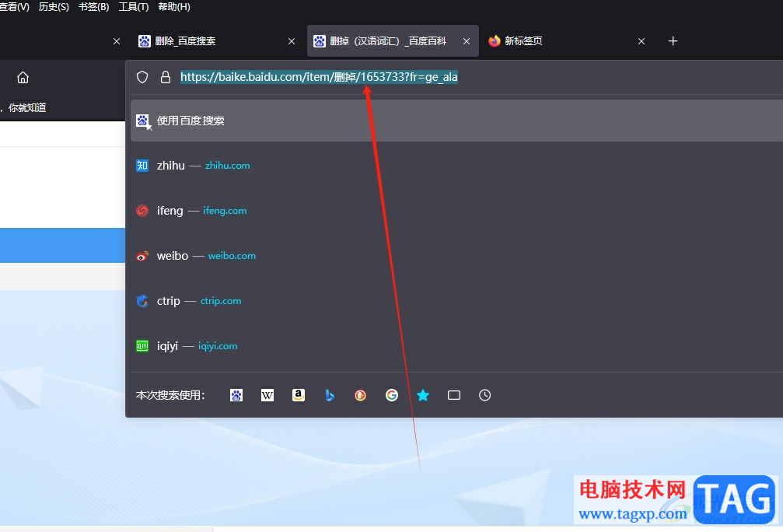Click the 本次搜索使用: label
783x532 pixels.
170,395
